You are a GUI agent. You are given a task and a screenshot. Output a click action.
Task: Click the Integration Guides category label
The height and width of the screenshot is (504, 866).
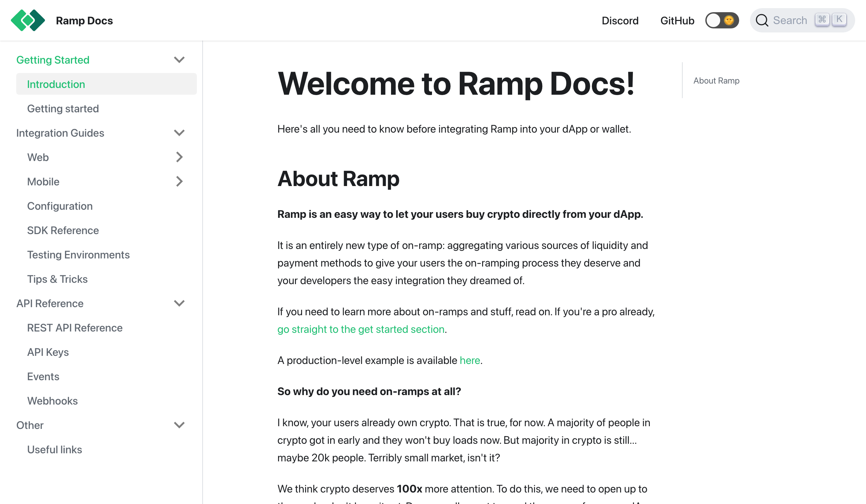[x=60, y=133]
